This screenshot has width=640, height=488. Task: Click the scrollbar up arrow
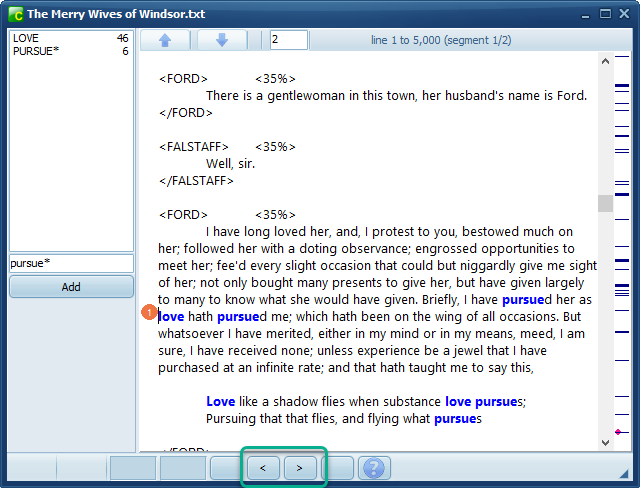point(605,61)
